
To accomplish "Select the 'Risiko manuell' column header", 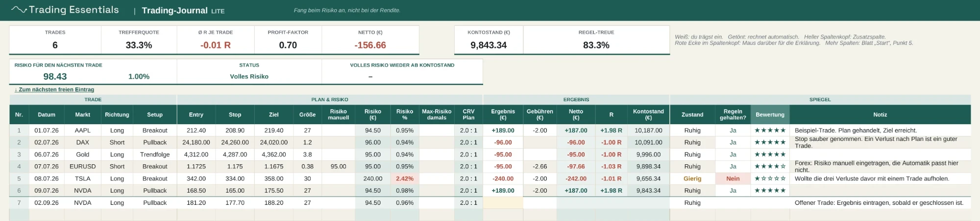I will point(338,114).
